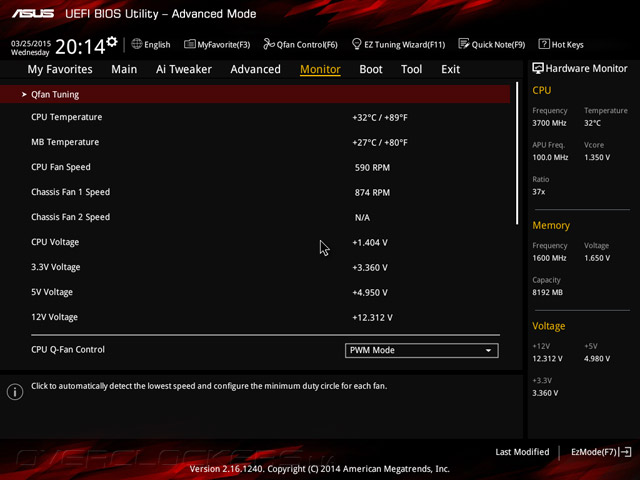Click the settings gear beside the clock

click(x=112, y=42)
